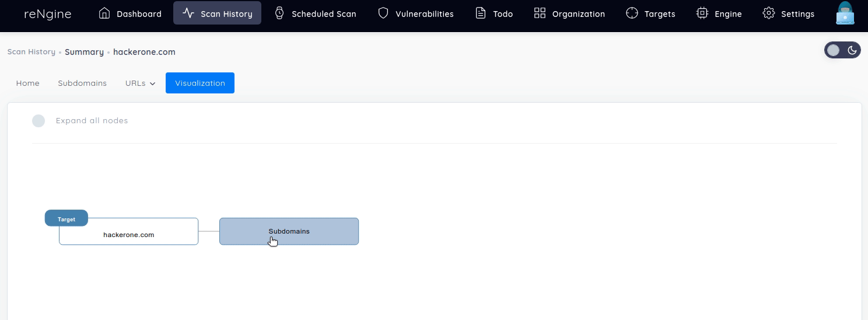Click the reNgine logo text

48,14
